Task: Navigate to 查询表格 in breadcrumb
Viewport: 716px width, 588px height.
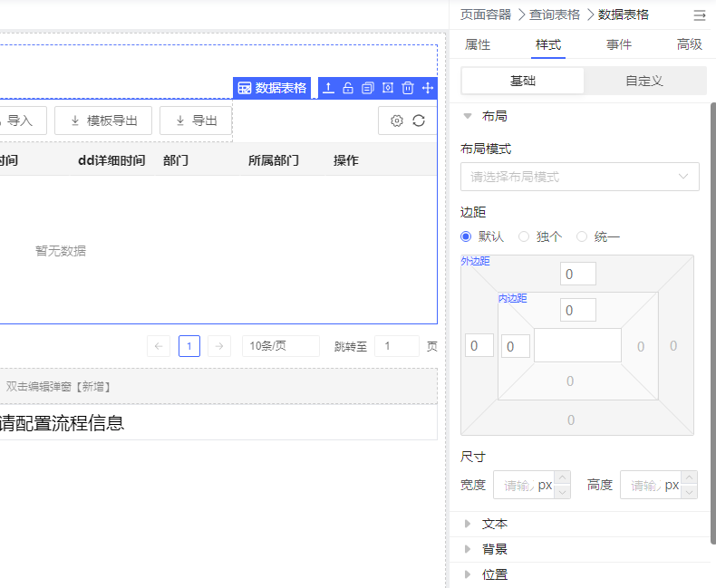Action: tap(555, 14)
